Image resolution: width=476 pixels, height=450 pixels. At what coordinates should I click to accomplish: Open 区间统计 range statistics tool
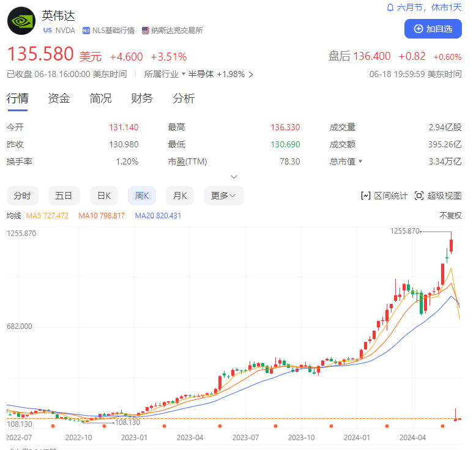384,196
